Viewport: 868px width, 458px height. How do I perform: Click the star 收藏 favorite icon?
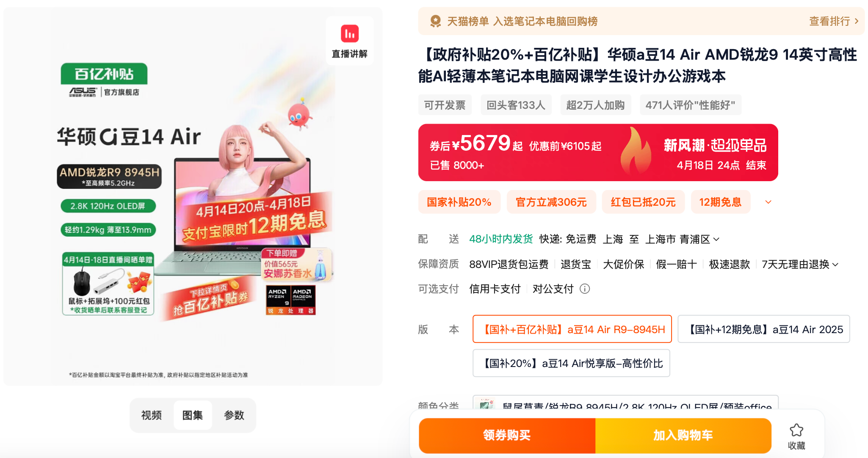(x=796, y=430)
